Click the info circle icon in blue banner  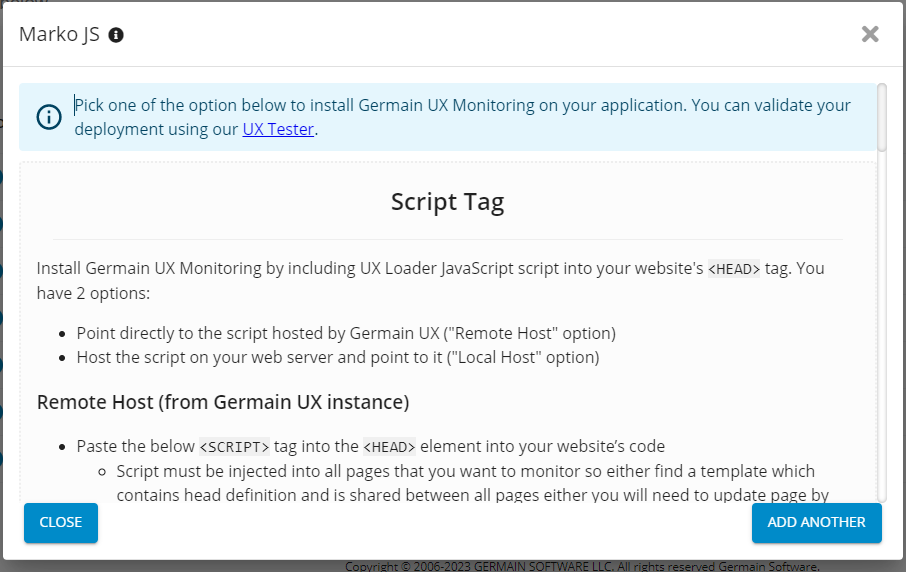[x=48, y=117]
